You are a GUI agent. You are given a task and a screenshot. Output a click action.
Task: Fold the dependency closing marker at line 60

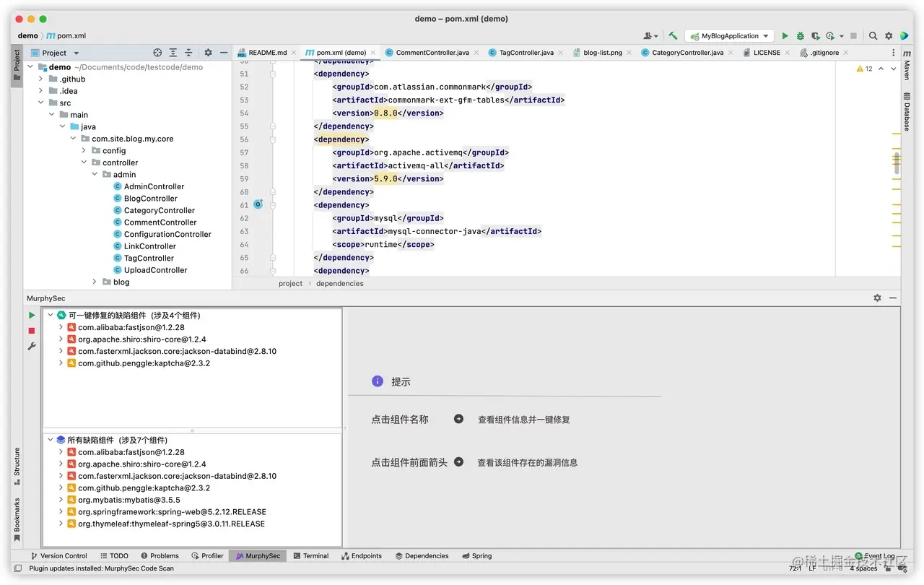coord(273,192)
